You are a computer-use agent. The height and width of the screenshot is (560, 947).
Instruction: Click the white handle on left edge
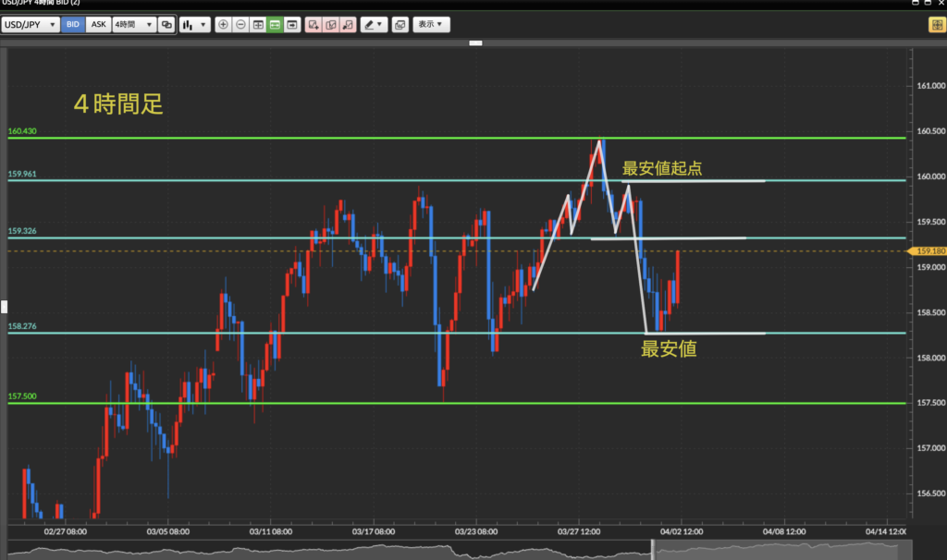pos(4,306)
